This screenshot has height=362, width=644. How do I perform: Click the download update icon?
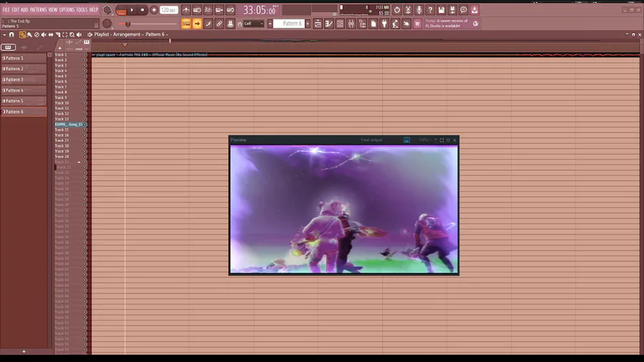pyautogui.click(x=475, y=10)
